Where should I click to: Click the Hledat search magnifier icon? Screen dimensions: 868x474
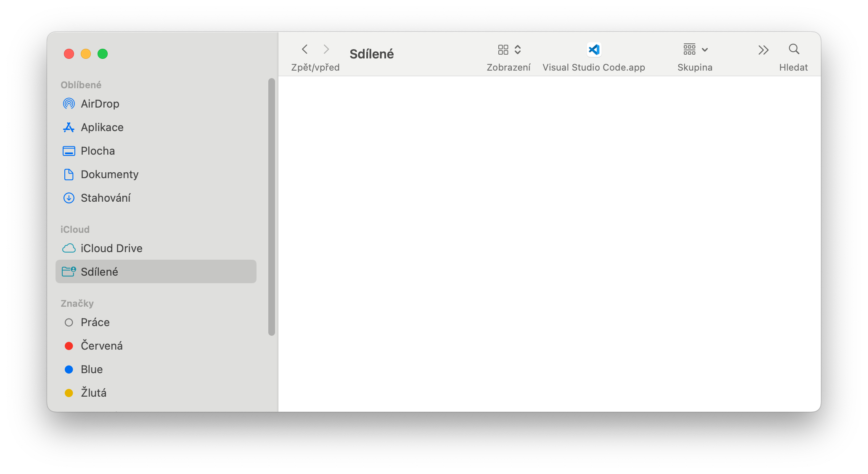(794, 50)
